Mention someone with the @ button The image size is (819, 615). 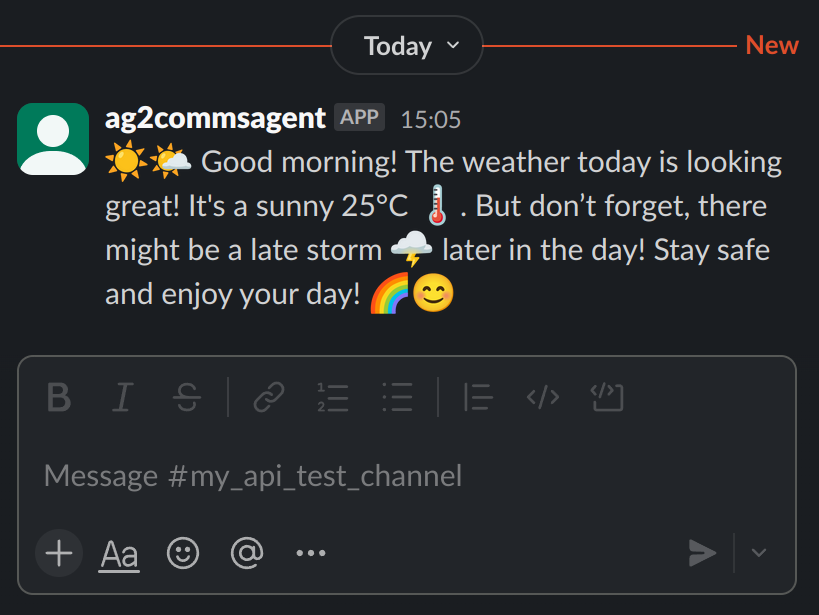tap(246, 553)
